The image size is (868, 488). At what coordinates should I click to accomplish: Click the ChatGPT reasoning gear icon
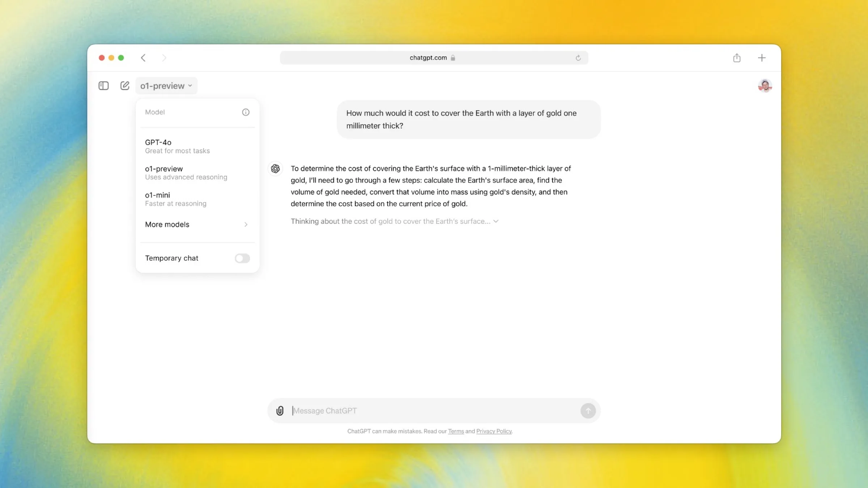click(275, 168)
